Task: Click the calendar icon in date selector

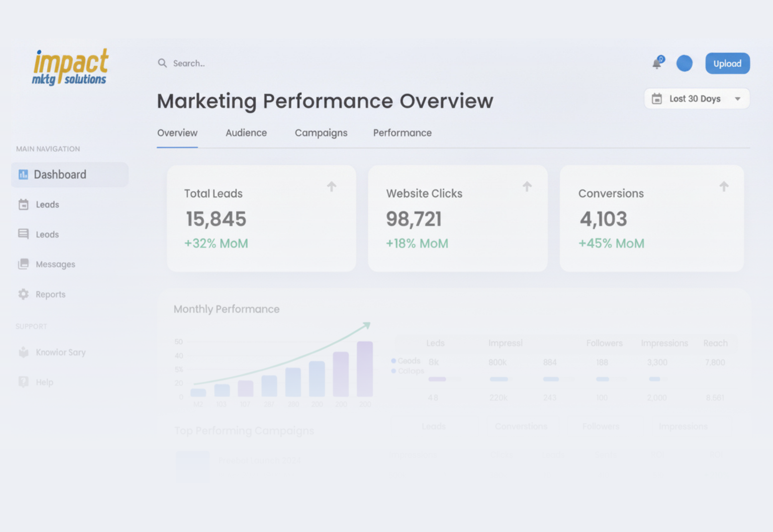Action: pos(656,99)
